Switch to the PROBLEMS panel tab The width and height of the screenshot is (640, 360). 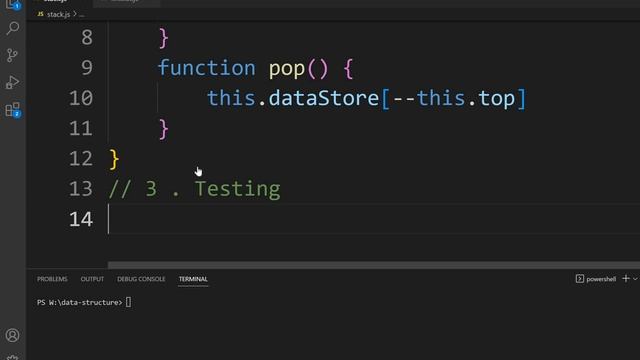pos(52,279)
